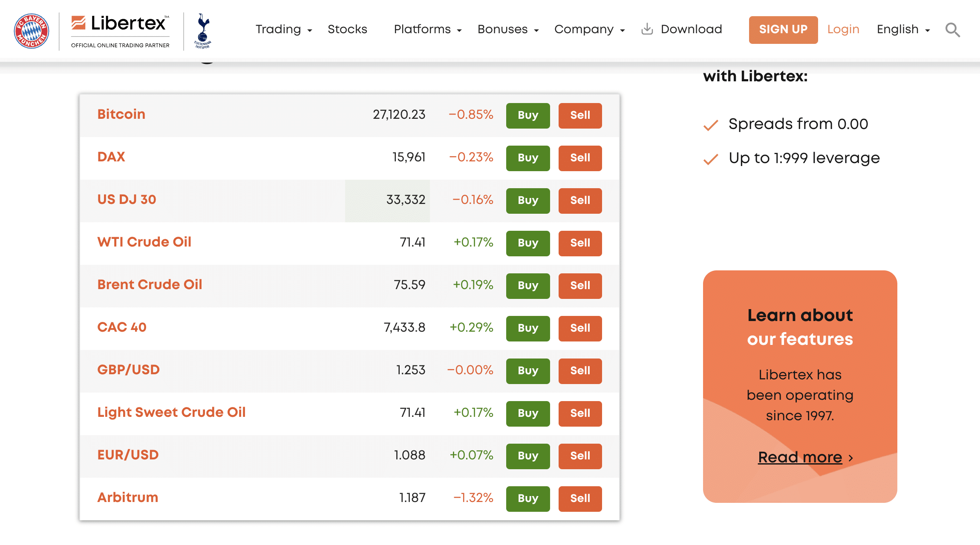Click Buy in the CAC 40 row
Screen dimensions: 980x545
(528, 328)
